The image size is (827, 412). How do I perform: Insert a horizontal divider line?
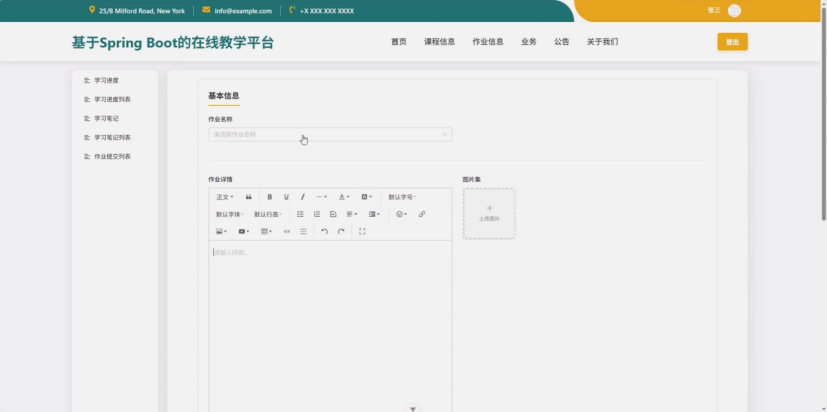303,232
